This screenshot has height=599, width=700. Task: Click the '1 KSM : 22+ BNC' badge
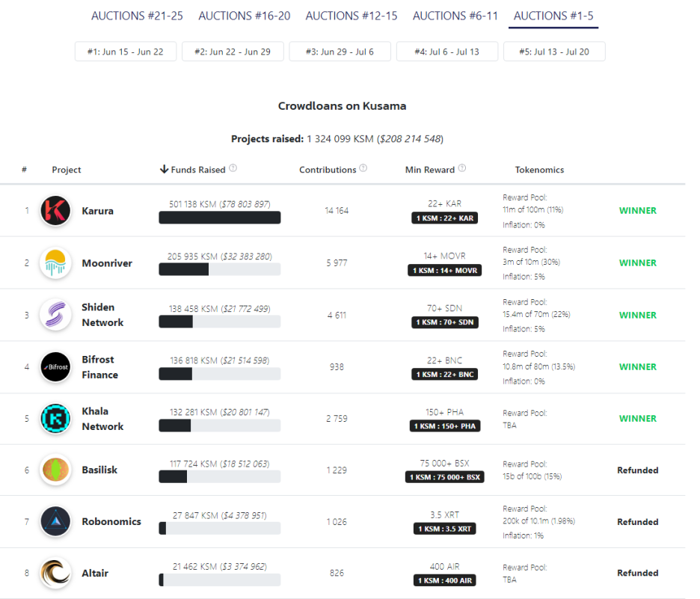(445, 374)
